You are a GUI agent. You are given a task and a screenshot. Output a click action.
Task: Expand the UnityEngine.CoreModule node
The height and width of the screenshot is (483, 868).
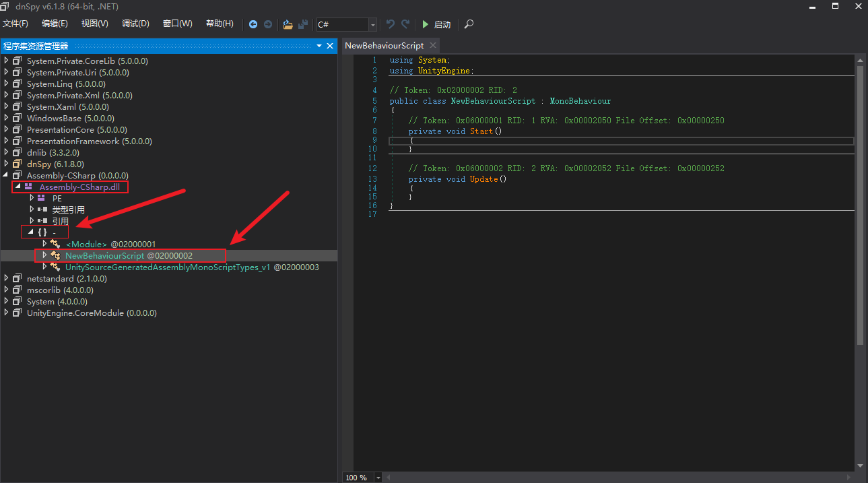6,313
